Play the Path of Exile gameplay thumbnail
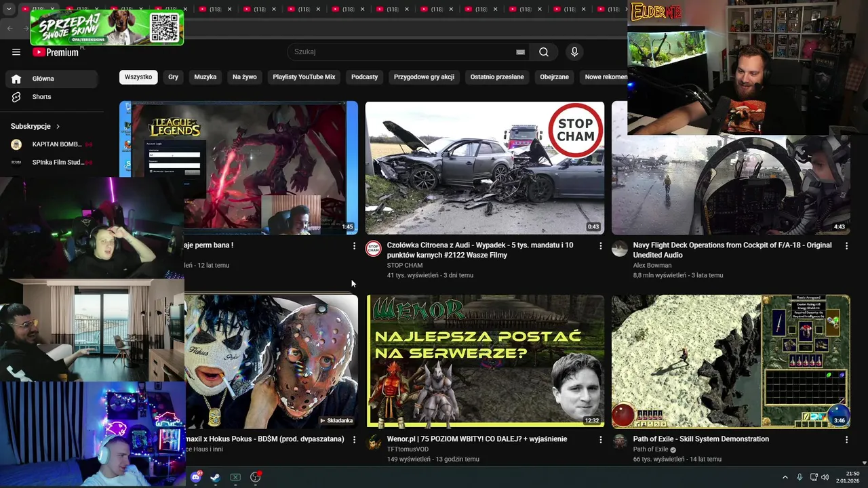Image resolution: width=868 pixels, height=488 pixels. tap(731, 361)
